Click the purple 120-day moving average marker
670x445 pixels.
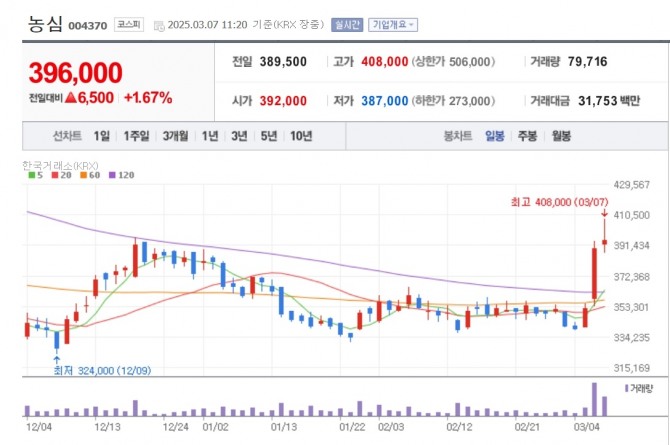(112, 175)
